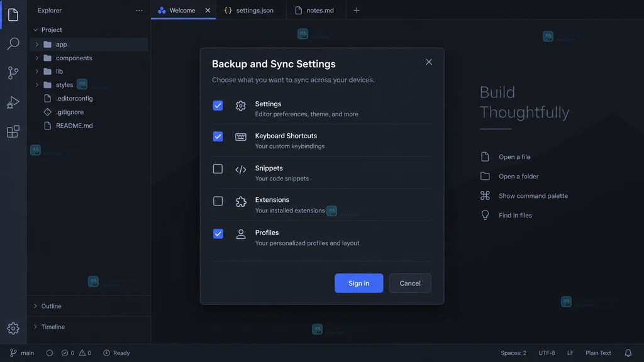Viewport: 644px width, 362px height.
Task: Click errors count in status bar
Action: pos(68,353)
